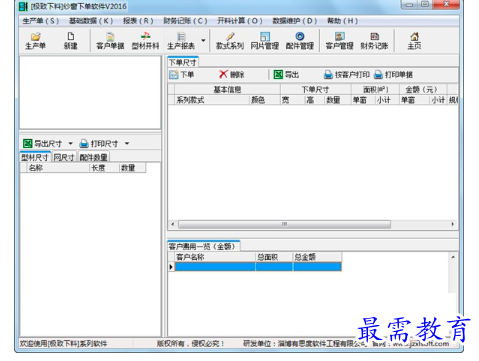Expand the 生产报表 dropdown arrow
This screenshot has width=479, height=361.
(203, 41)
